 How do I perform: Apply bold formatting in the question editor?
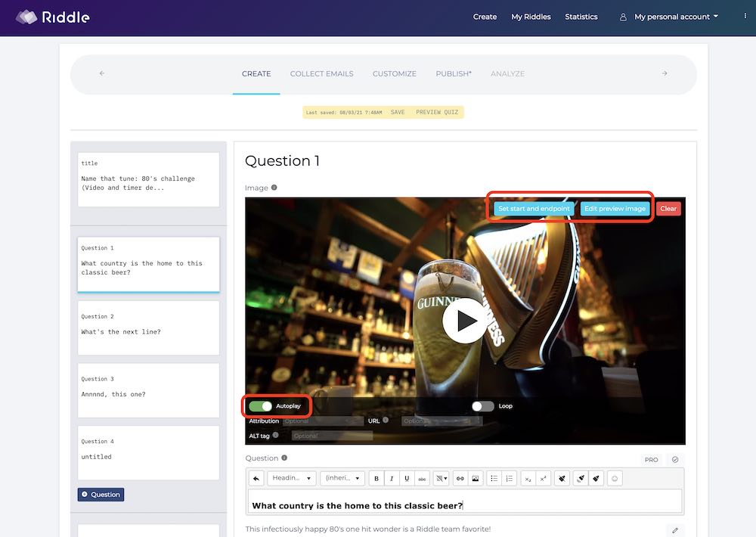[376, 479]
